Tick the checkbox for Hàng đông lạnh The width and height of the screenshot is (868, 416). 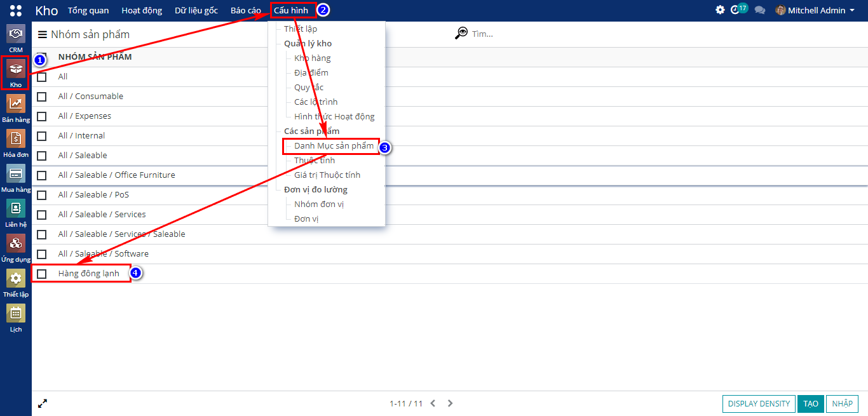coord(41,274)
